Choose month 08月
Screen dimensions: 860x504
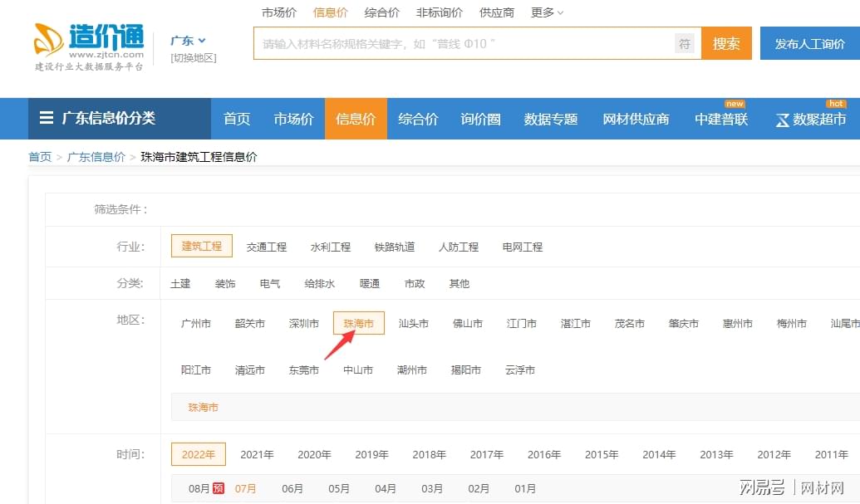[x=199, y=489]
